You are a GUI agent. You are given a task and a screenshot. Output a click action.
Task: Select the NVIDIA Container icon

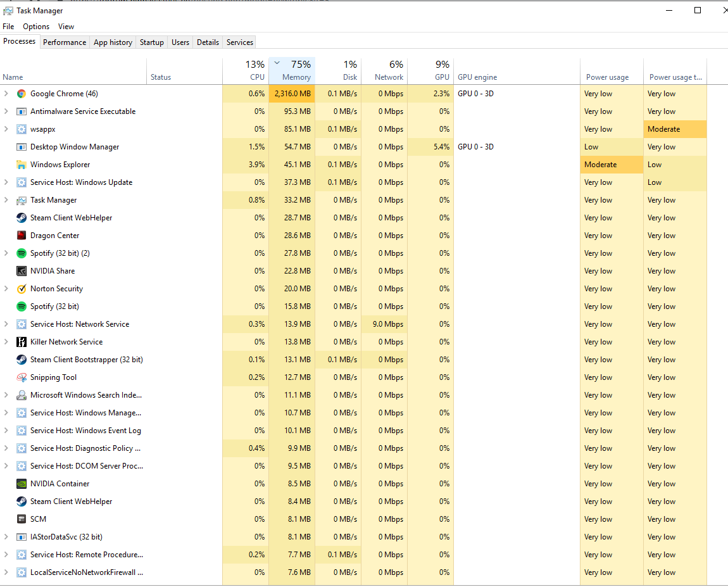pyautogui.click(x=22, y=484)
